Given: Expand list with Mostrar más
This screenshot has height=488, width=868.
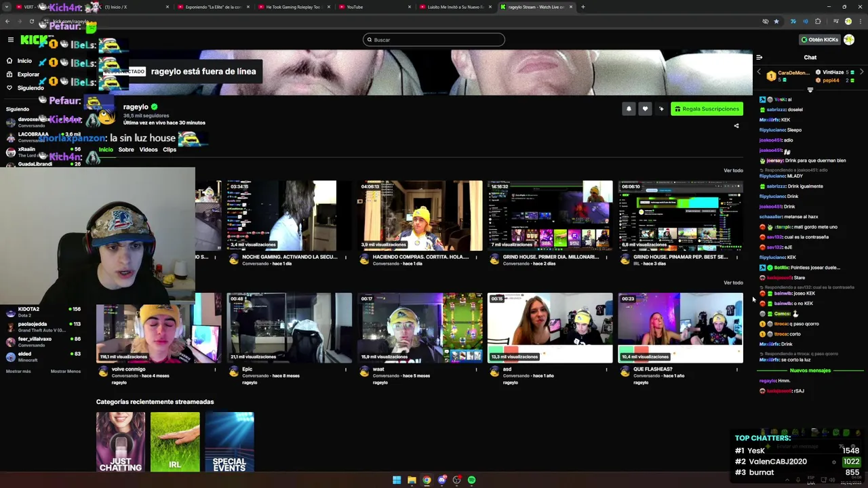Looking at the screenshot, I should pos(18,371).
